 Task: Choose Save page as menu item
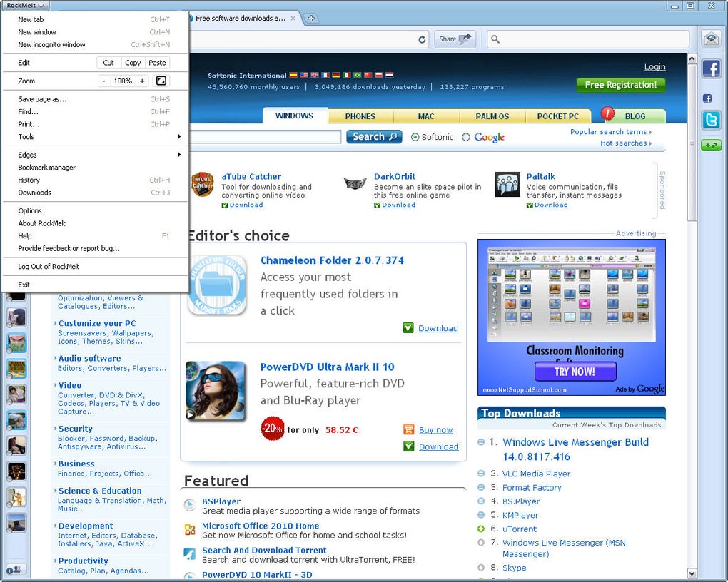coord(95,99)
